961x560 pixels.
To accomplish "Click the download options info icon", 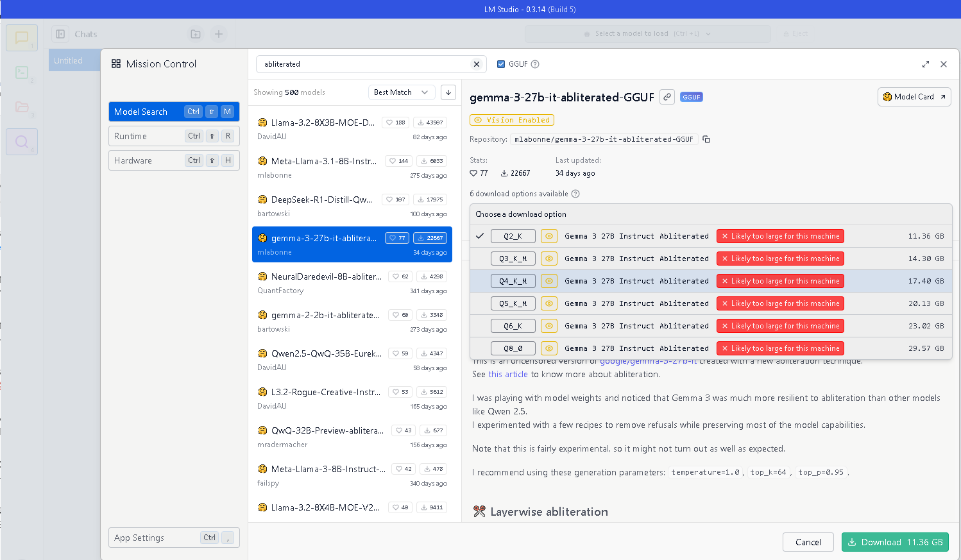I will coord(575,194).
